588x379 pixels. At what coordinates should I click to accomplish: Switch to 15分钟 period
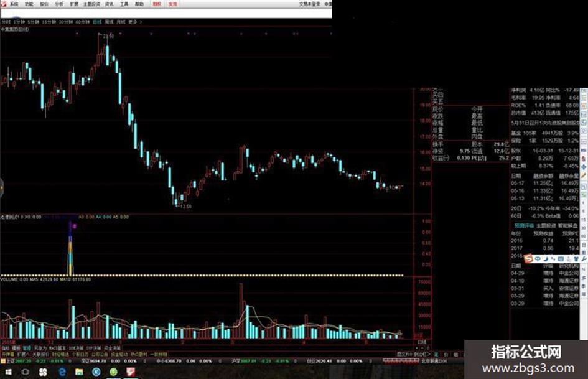(x=49, y=22)
